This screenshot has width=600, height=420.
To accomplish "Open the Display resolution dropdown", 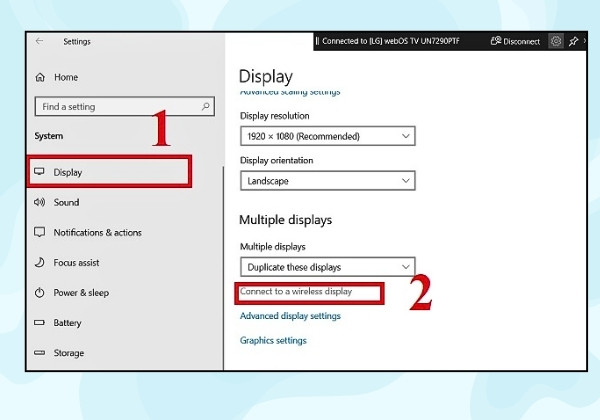I will click(328, 136).
